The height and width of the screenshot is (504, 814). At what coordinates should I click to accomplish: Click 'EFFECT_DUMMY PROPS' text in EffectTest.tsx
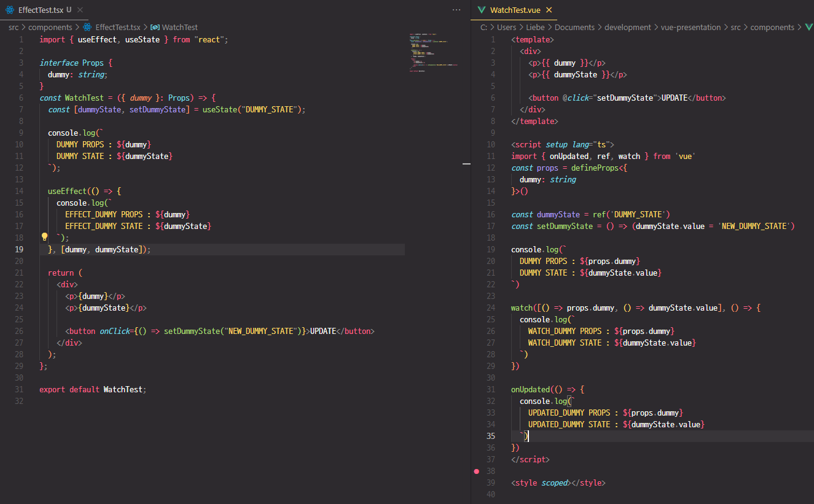(104, 214)
